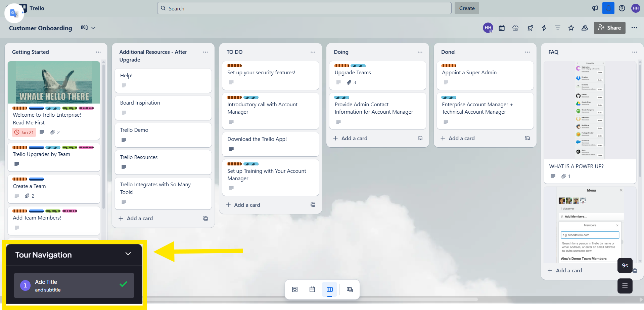Create from template in TO DO list
Image resolution: width=644 pixels, height=310 pixels.
313,205
